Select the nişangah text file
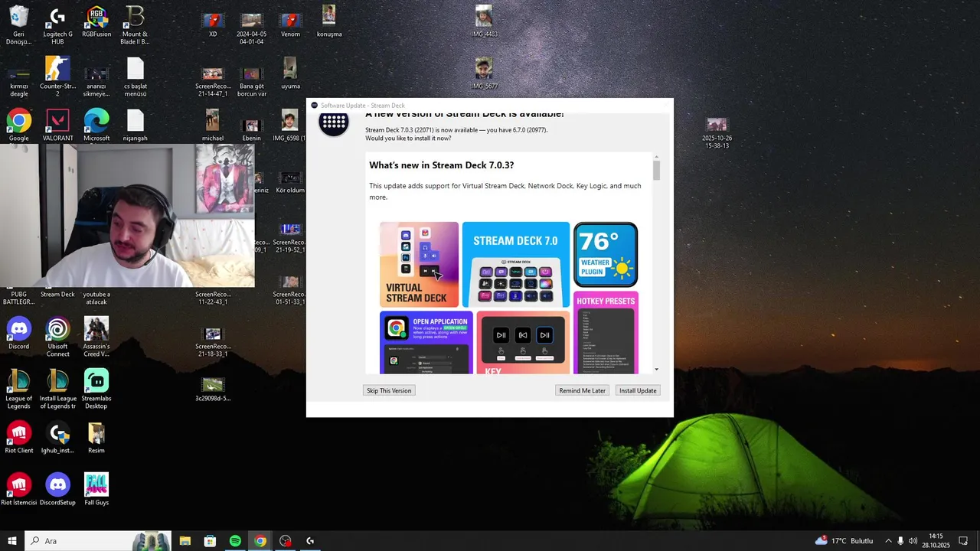Screen dimensions: 980x551 click(135, 126)
